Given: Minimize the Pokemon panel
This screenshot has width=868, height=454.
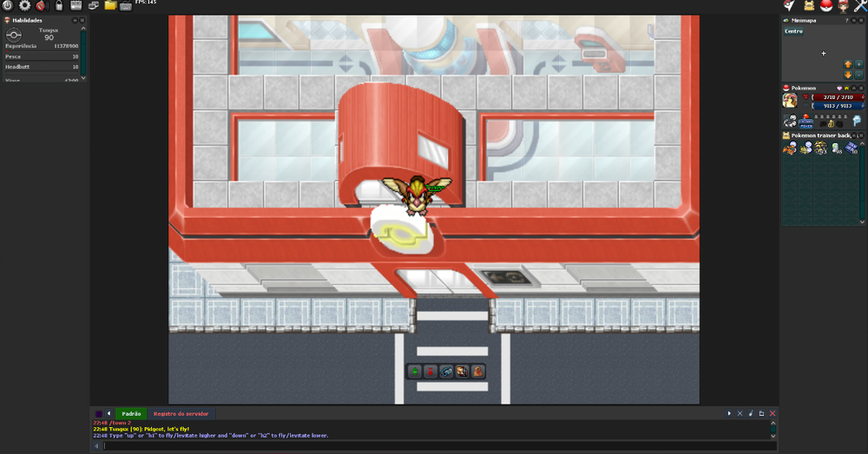Looking at the screenshot, I should pos(852,88).
